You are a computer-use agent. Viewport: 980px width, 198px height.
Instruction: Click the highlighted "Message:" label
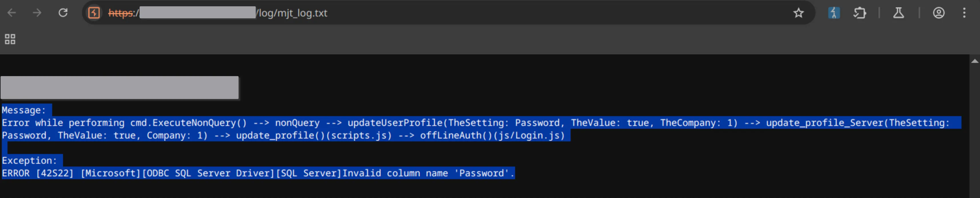point(23,110)
